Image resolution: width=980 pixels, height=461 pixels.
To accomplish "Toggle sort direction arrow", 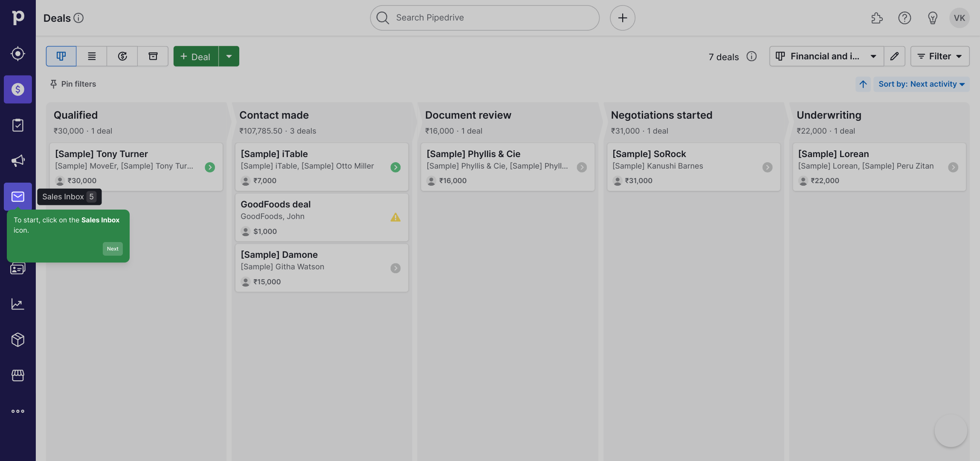I will click(863, 84).
